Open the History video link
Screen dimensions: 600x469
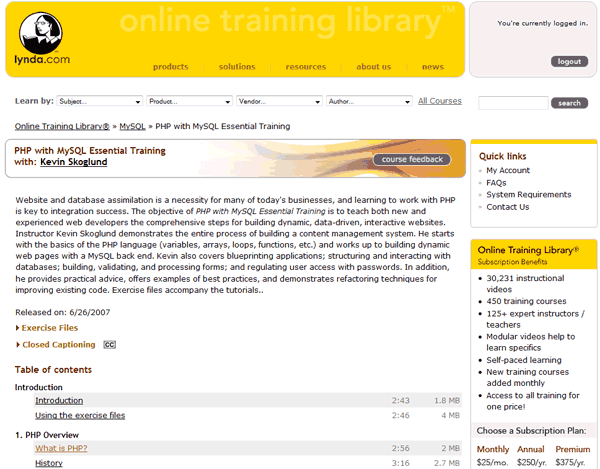(x=49, y=463)
